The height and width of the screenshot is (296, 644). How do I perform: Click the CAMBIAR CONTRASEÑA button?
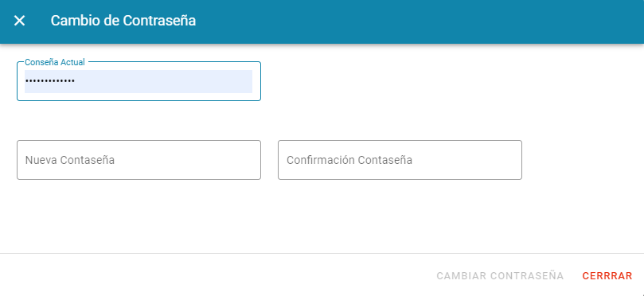click(x=500, y=276)
